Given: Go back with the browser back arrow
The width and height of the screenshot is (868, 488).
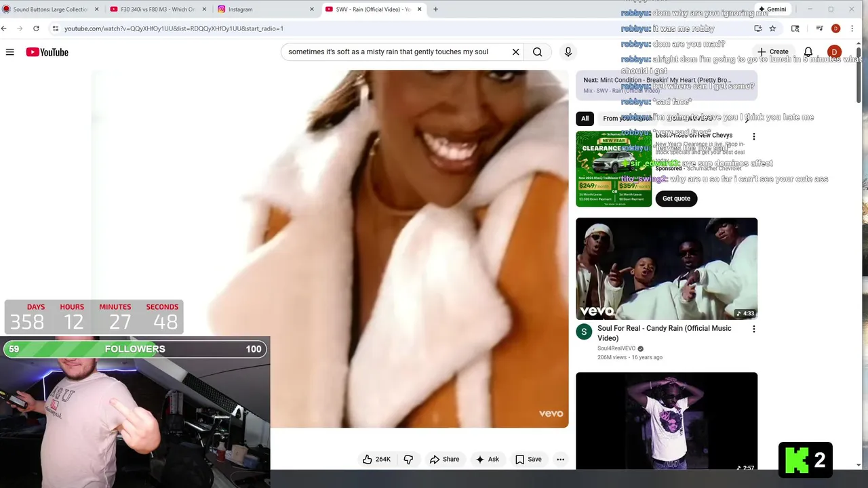Looking at the screenshot, I should tap(4, 28).
